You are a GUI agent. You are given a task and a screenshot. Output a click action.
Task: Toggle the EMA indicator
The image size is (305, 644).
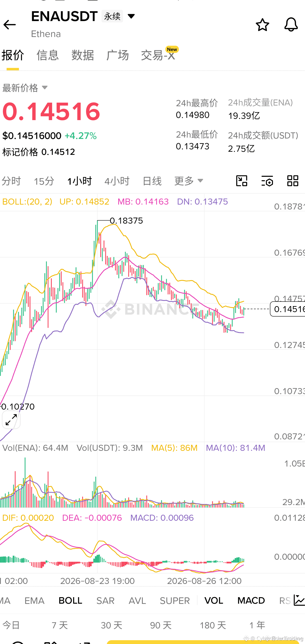[x=35, y=601]
